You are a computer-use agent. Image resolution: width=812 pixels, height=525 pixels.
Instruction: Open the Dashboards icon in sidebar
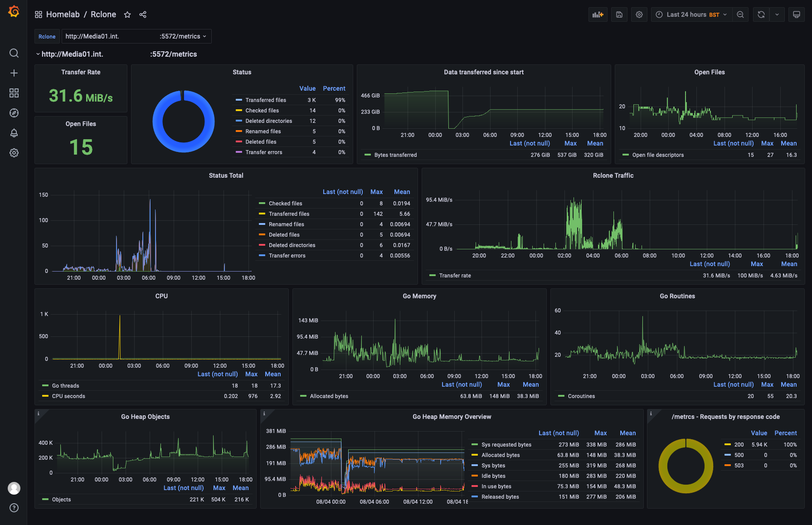pos(14,93)
